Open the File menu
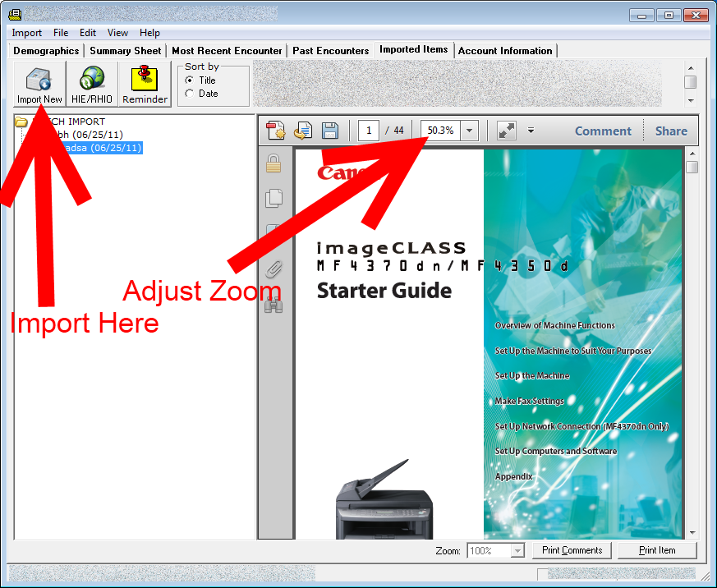This screenshot has height=588, width=717. (61, 33)
